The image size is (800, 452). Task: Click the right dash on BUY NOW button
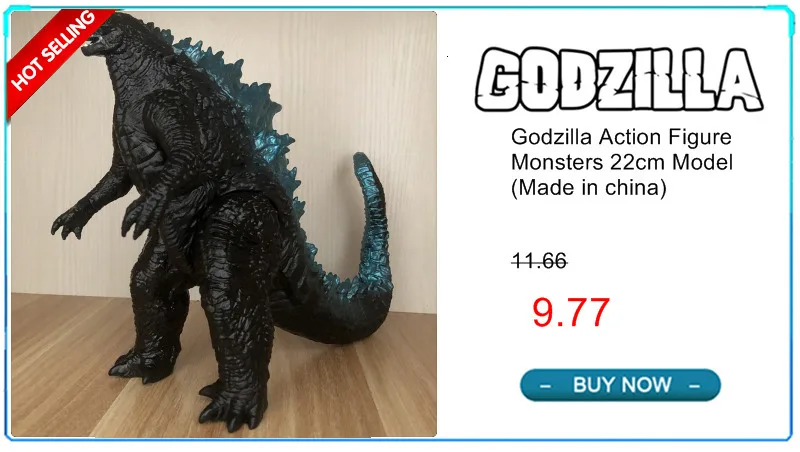tap(694, 386)
